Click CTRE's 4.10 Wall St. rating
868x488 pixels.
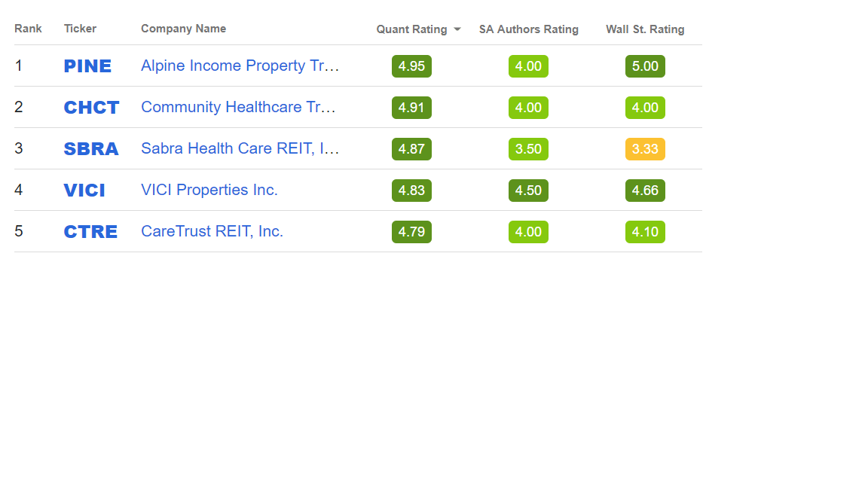[645, 232]
